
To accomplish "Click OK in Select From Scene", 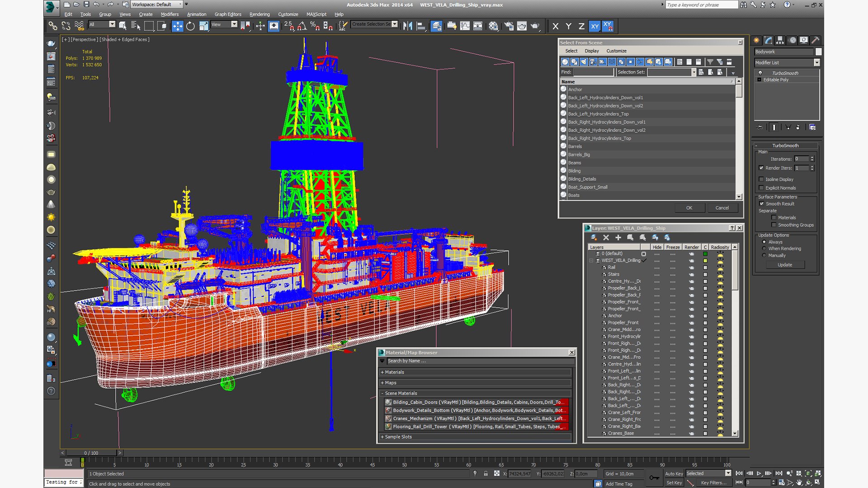I will pyautogui.click(x=689, y=208).
